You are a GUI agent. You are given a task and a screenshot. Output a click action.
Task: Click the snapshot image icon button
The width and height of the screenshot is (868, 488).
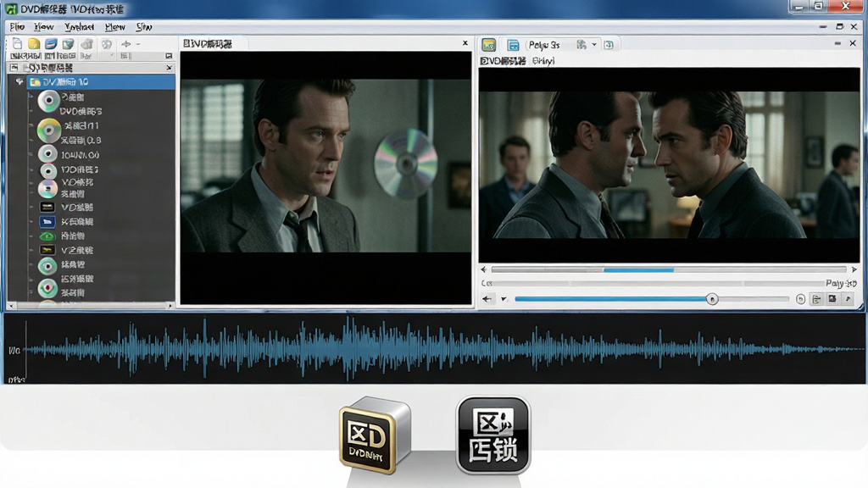click(x=832, y=299)
